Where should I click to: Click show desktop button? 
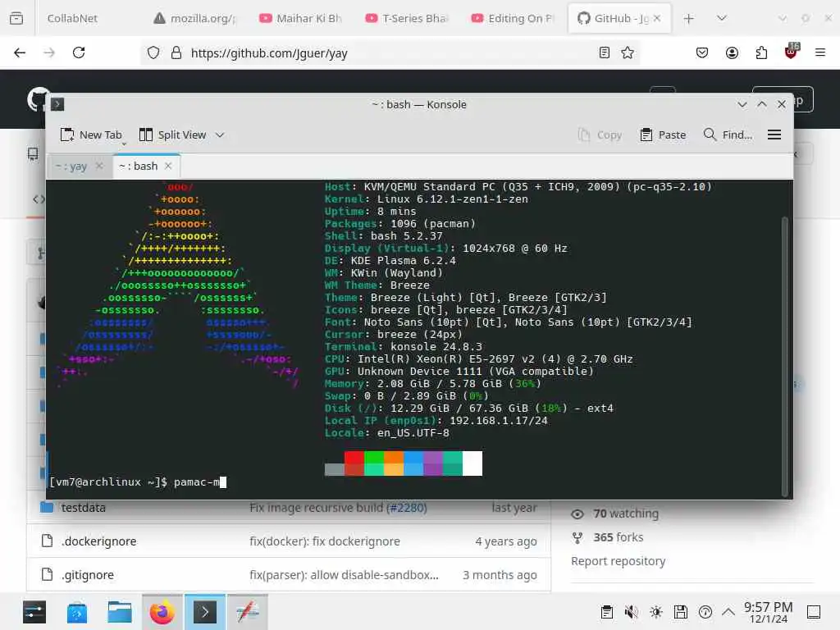tap(814, 612)
